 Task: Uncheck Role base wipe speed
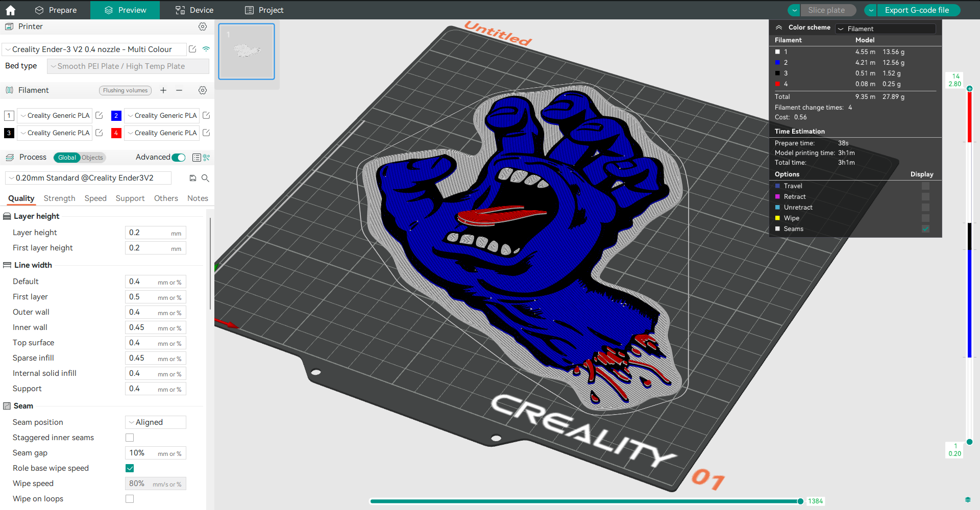(130, 468)
